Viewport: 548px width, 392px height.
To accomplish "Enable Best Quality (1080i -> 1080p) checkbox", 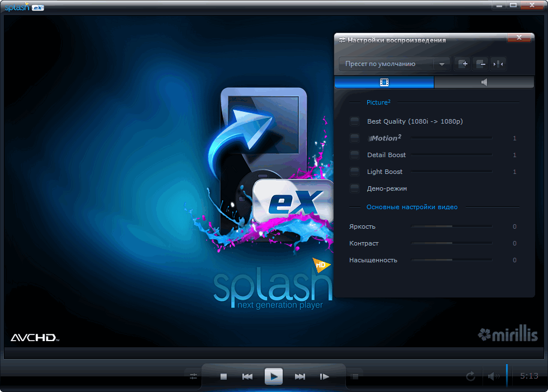I will (x=354, y=121).
